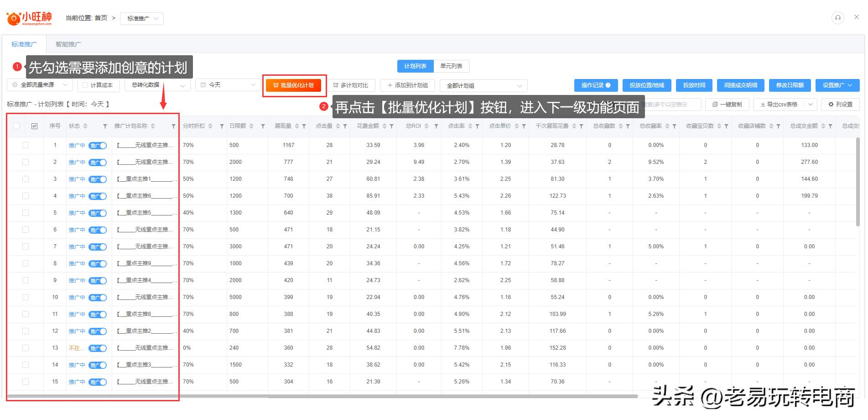Toggle the 推广 switch on row 1
Viewport: 868px width, 420px height.
(98, 145)
